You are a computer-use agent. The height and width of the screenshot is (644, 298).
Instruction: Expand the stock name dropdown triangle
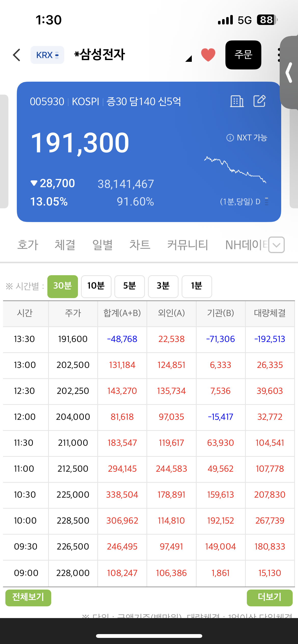[x=188, y=58]
